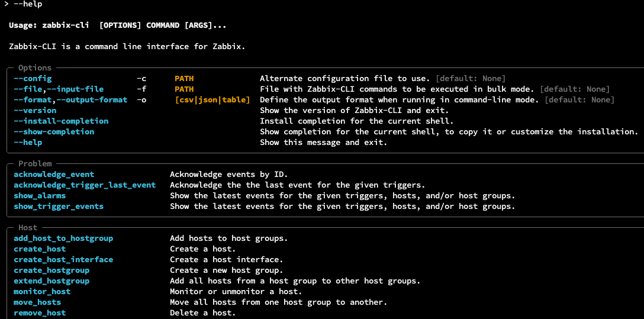644x319 pixels.
Task: Click the create_hostgroup command
Action: (x=51, y=270)
